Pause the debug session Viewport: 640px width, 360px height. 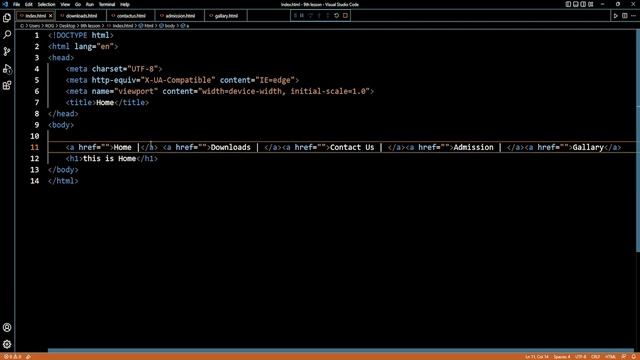tap(302, 16)
